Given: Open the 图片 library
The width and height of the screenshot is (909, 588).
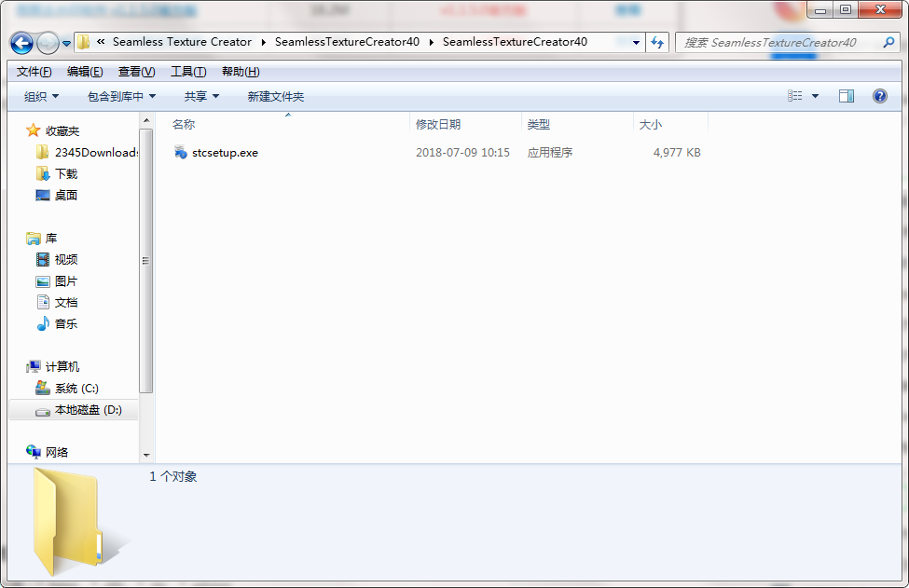Looking at the screenshot, I should (66, 281).
